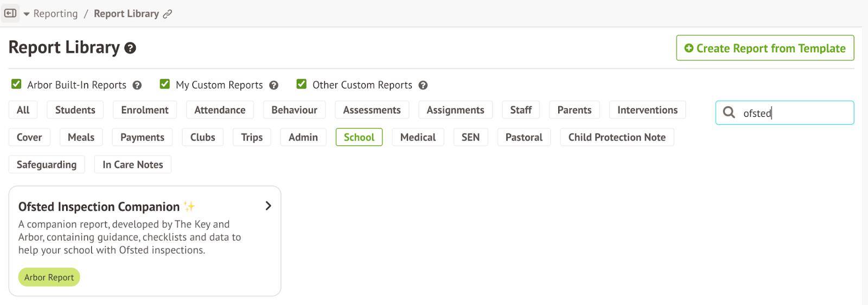The width and height of the screenshot is (868, 305).
Task: Go to Reporting breadcrumb link
Action: [x=55, y=14]
